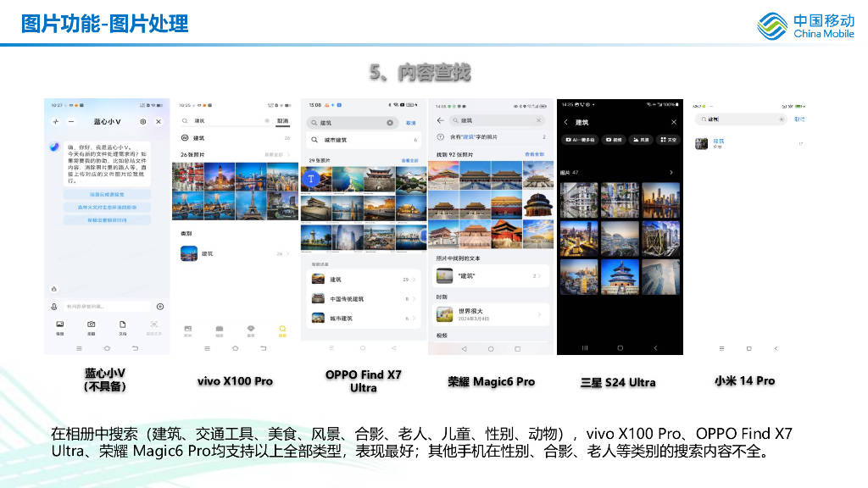Image resolution: width=868 pixels, height=488 pixels.
Task: Tap the circled plus beside 蓝心小V input
Action: 160,307
